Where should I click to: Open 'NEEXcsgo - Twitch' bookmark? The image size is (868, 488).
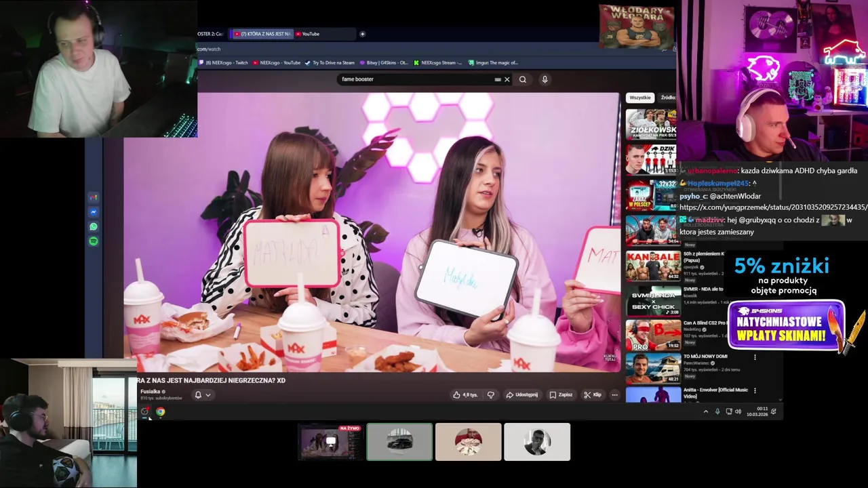223,62
